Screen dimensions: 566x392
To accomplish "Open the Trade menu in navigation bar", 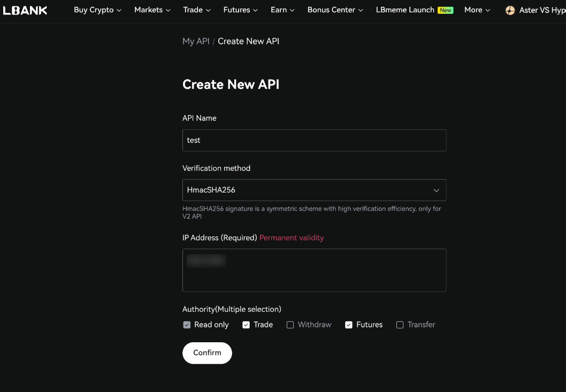I will [197, 10].
